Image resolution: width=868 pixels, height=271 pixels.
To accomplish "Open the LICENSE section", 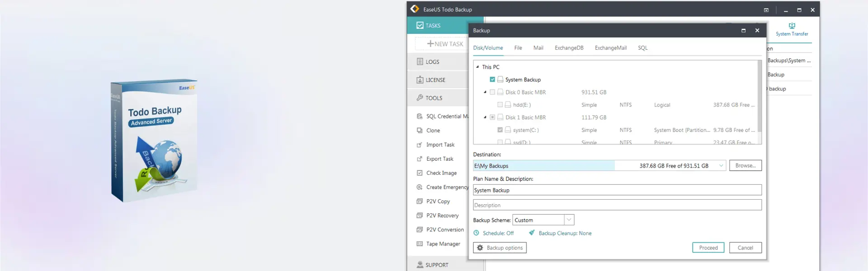I will click(438, 80).
